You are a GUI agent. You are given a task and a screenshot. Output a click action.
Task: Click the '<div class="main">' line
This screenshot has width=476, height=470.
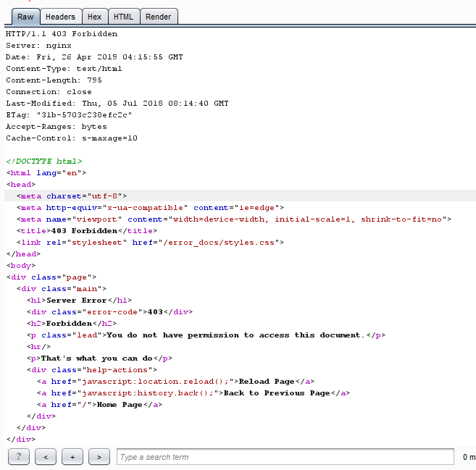tap(62, 288)
